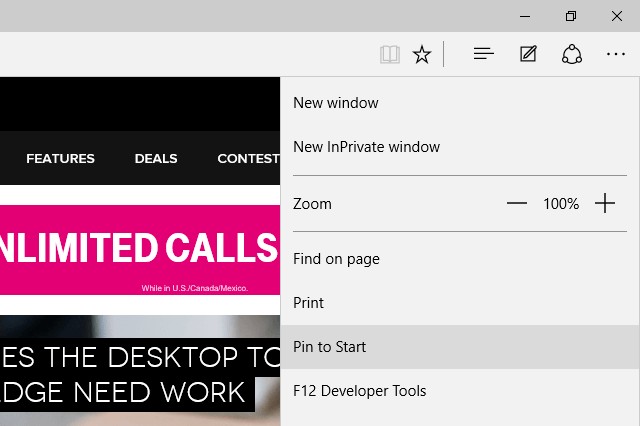
Task: Decrease zoom with minus button
Action: [517, 203]
